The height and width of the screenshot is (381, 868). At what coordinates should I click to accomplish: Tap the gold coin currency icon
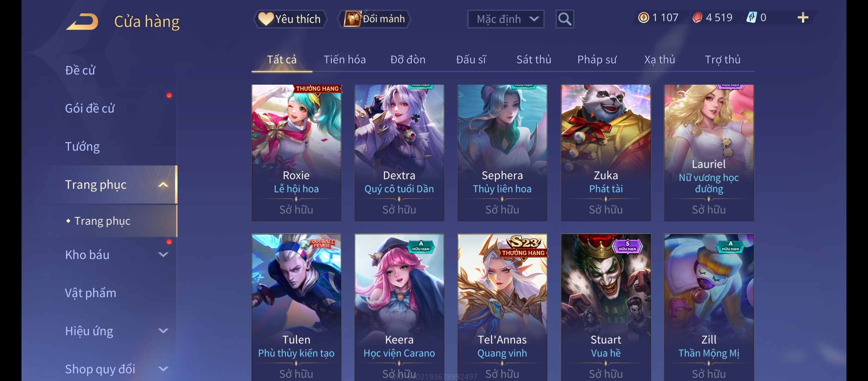(644, 18)
